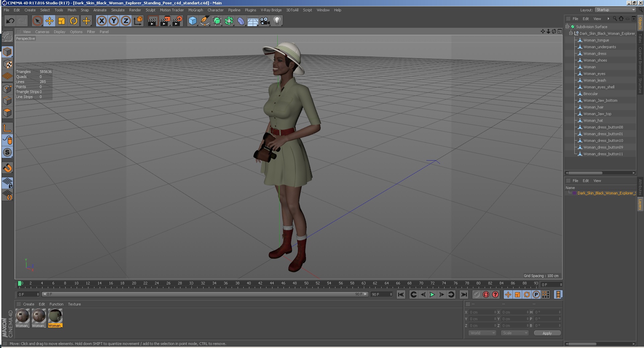This screenshot has width=644, height=348.
Task: Open the spline Pen tool
Action: point(205,21)
